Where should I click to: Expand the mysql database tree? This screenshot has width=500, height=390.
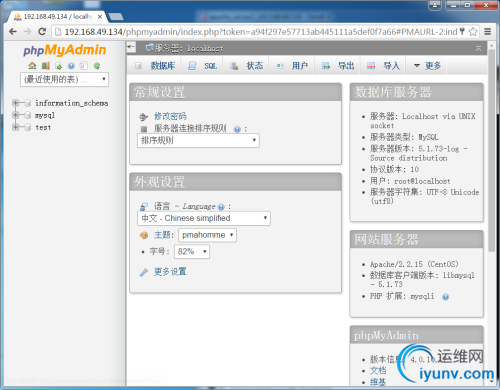(15, 115)
